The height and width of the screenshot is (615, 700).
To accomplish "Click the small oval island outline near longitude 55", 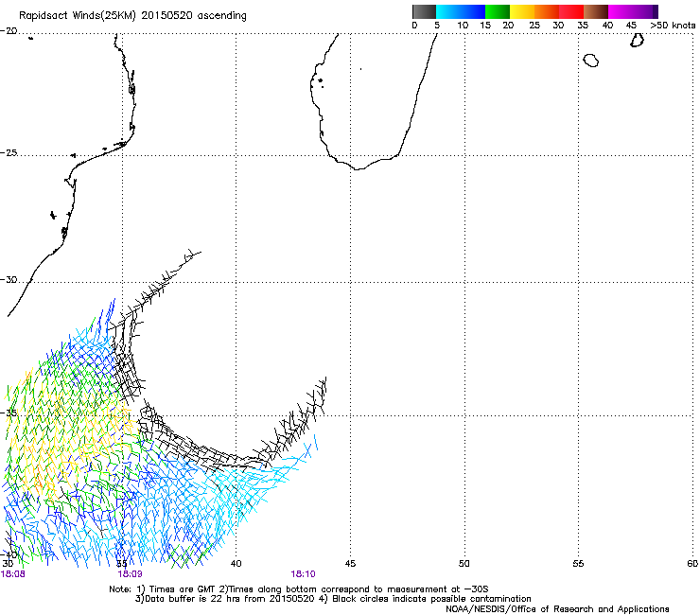I will coord(591,60).
